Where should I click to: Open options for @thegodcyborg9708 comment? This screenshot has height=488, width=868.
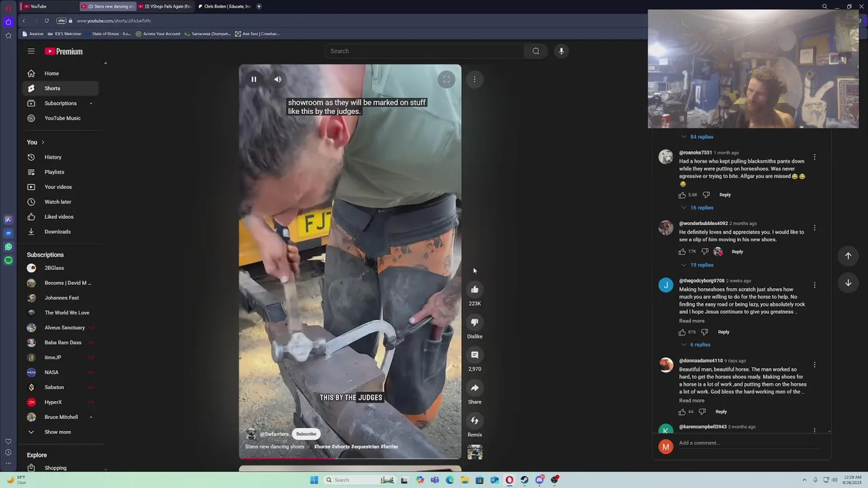[x=814, y=285]
